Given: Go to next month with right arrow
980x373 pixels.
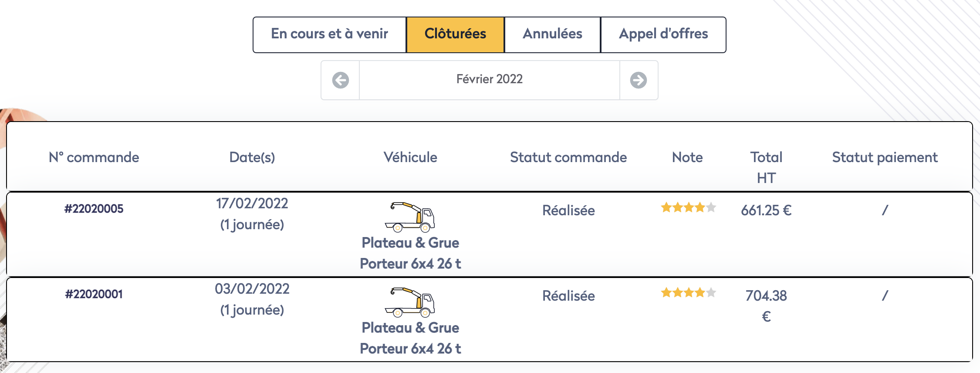Looking at the screenshot, I should [638, 80].
